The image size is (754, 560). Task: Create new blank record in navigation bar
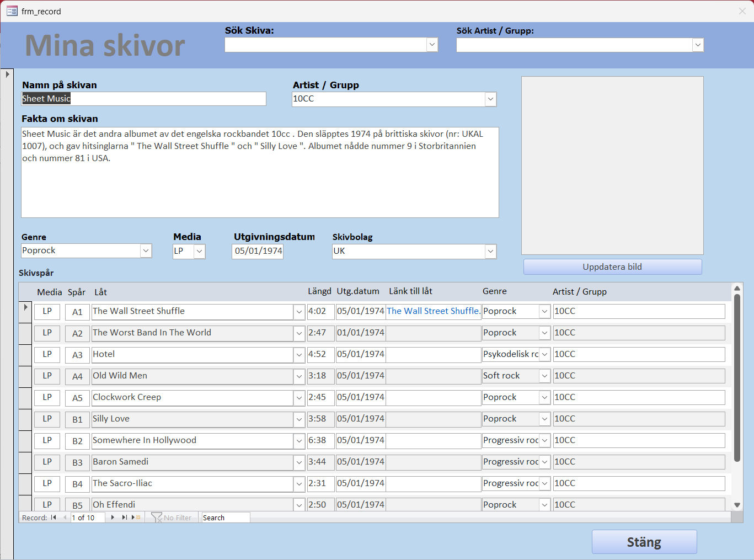pyautogui.click(x=136, y=518)
